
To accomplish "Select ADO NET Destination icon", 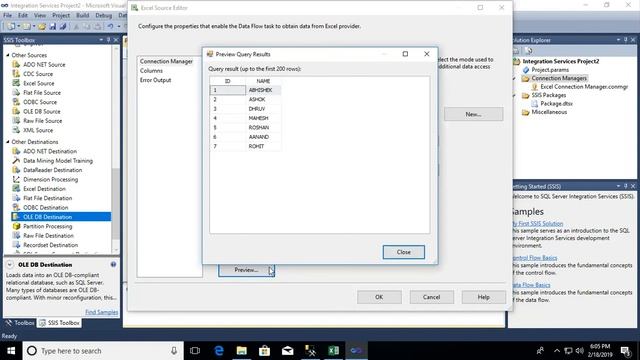I will [x=16, y=151].
